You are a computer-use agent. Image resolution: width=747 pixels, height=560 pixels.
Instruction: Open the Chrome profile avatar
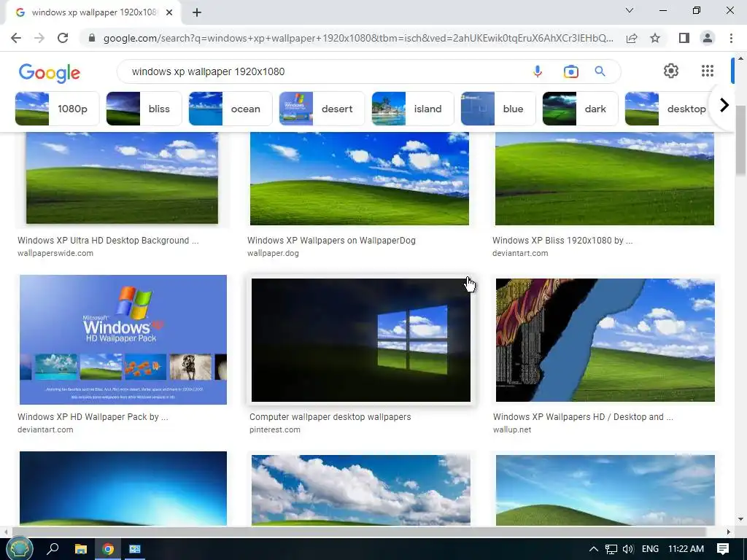(708, 38)
